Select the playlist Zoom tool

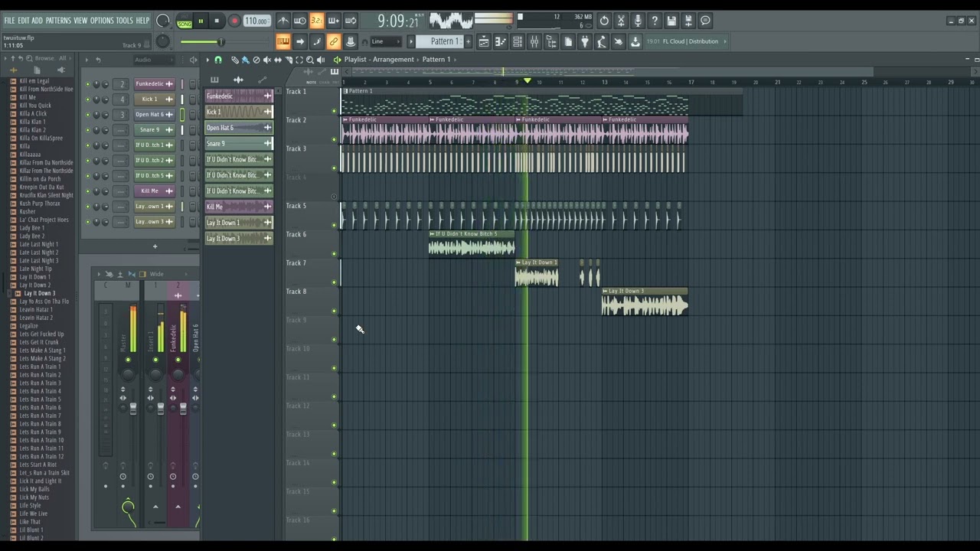tap(310, 60)
